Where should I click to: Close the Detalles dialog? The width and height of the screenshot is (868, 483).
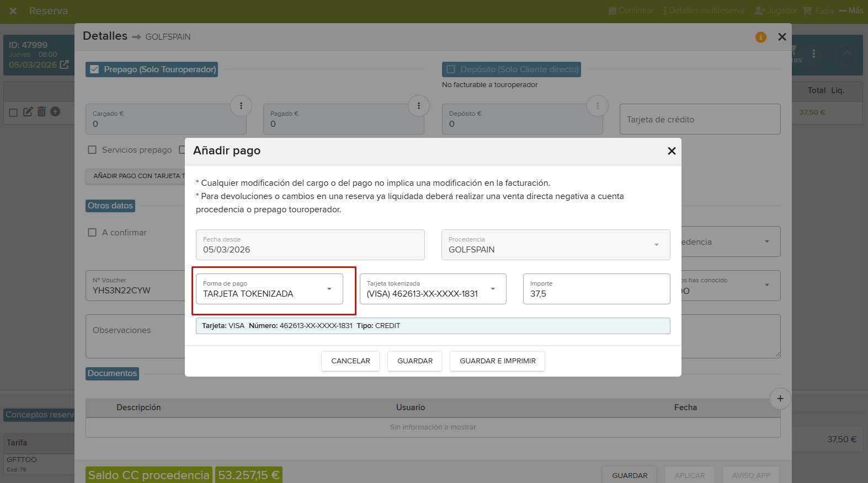pyautogui.click(x=782, y=37)
